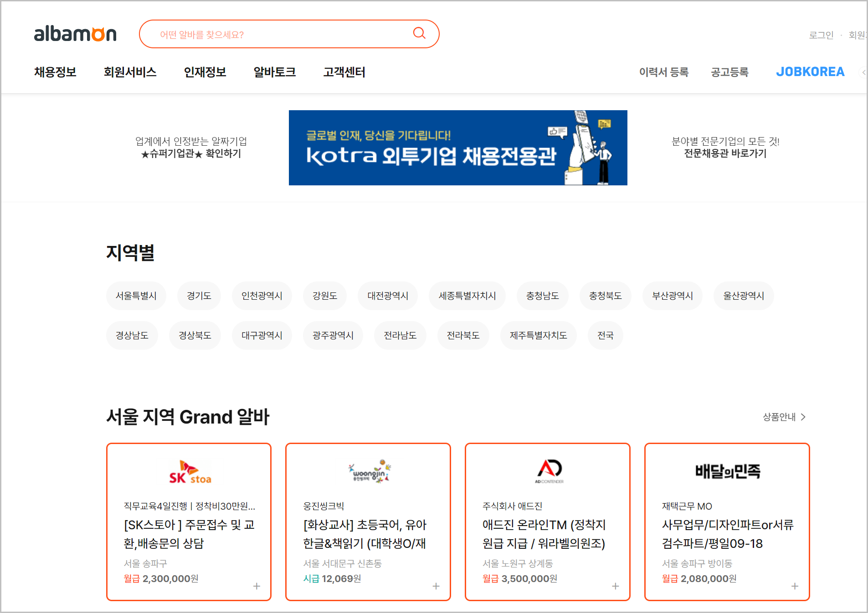This screenshot has width=868, height=613.
Task: Click location 서울 송파구 방이동
Action: [x=697, y=563]
